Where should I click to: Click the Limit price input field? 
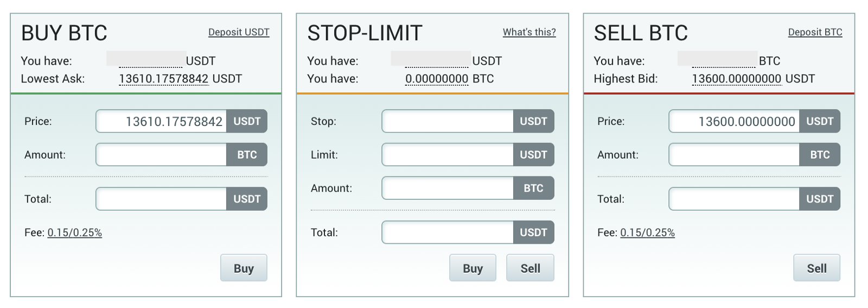pyautogui.click(x=448, y=155)
